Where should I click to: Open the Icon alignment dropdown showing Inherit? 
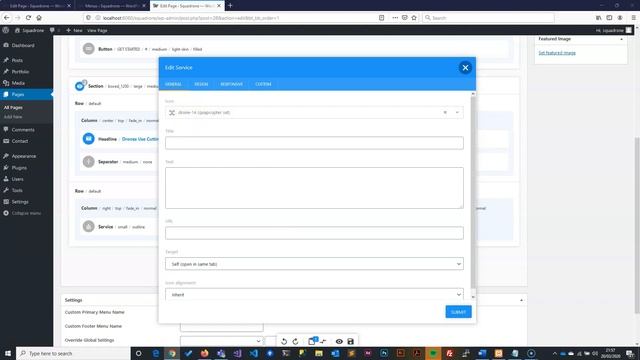pyautogui.click(x=314, y=294)
